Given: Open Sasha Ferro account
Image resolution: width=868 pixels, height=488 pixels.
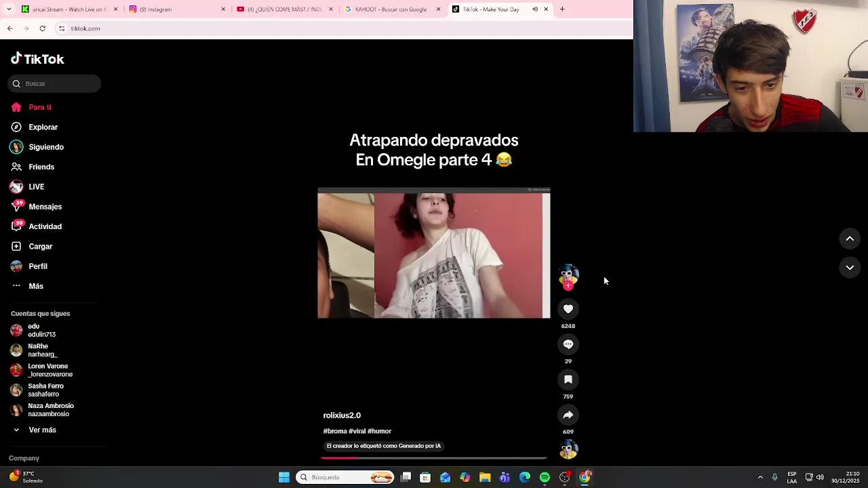Looking at the screenshot, I should click(37, 390).
